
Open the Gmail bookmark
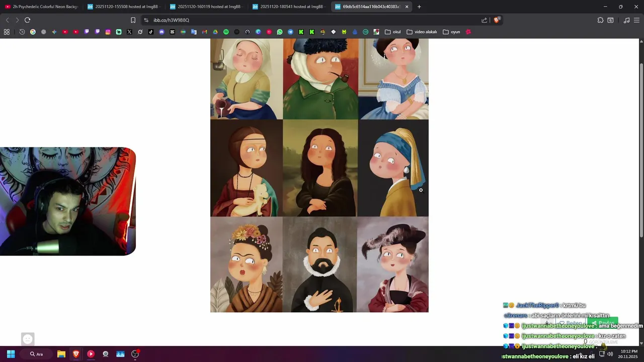coord(204,32)
